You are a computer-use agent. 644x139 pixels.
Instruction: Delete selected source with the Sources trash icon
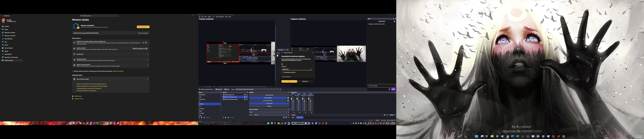pos(226,118)
